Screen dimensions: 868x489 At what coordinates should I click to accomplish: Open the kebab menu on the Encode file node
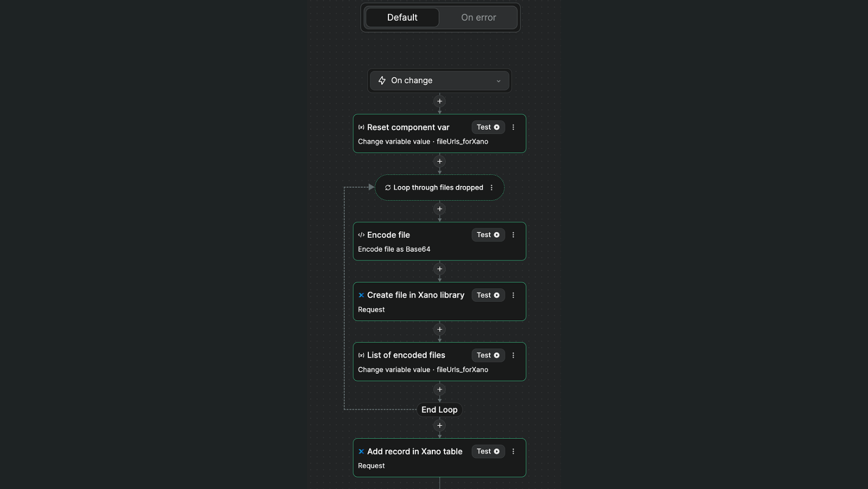click(x=513, y=234)
